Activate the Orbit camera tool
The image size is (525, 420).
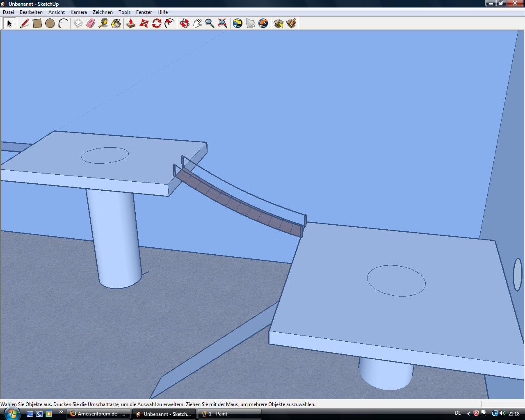click(184, 23)
